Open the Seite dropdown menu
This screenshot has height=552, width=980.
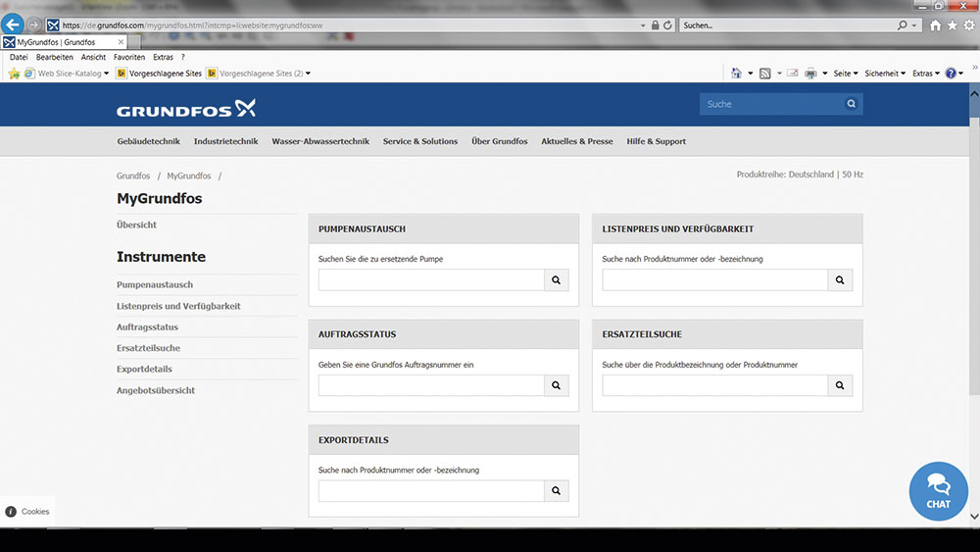pyautogui.click(x=846, y=74)
